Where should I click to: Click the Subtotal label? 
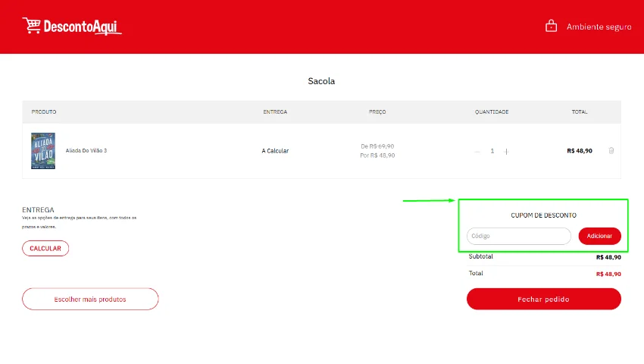click(x=480, y=256)
